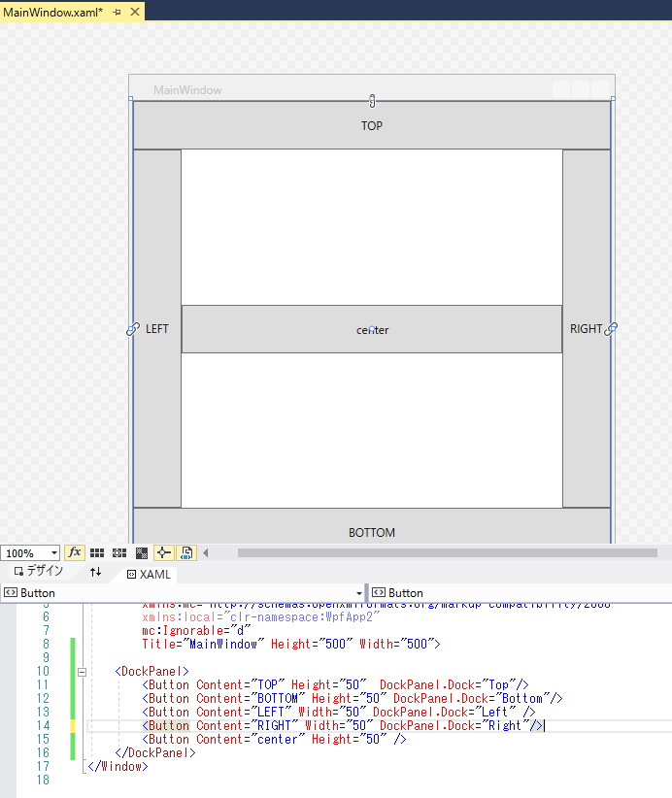Click line number 18 in gutter

(44, 780)
